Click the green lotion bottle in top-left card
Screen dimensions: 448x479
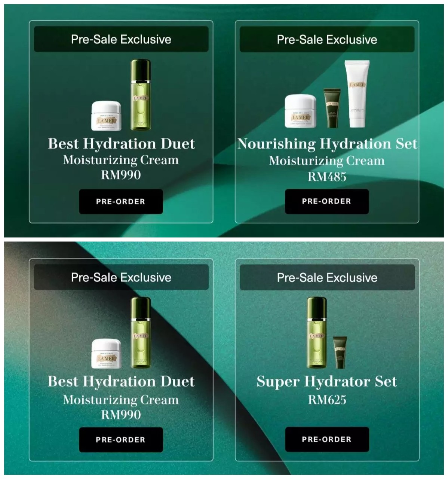(140, 95)
